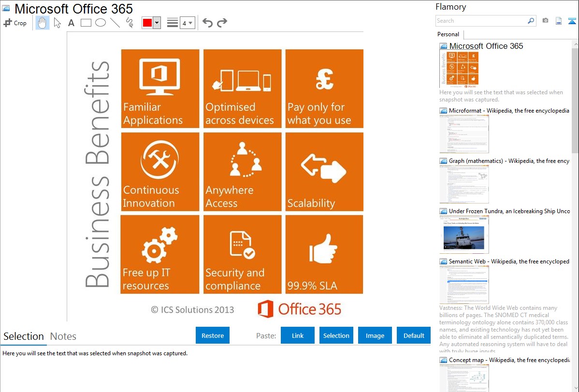The image size is (579, 392).
Task: Pick the rectangle drawing tool
Action: (x=86, y=23)
